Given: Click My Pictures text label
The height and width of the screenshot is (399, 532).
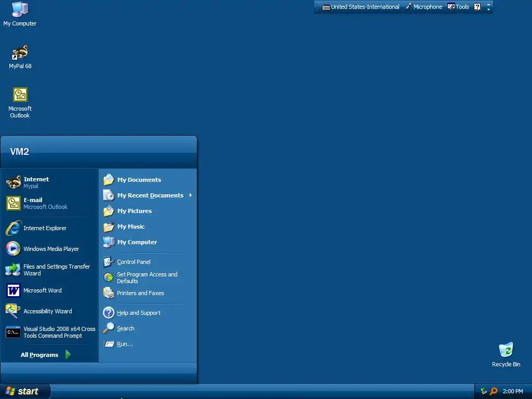Looking at the screenshot, I should [135, 211].
